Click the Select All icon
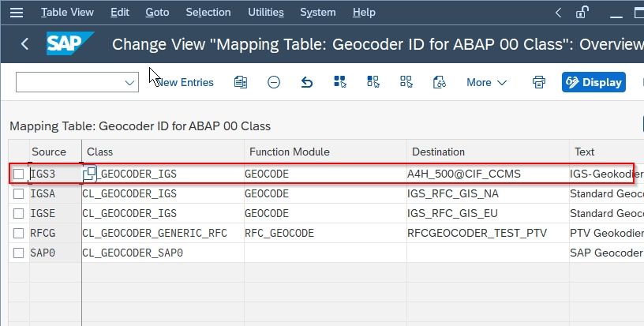 [340, 82]
